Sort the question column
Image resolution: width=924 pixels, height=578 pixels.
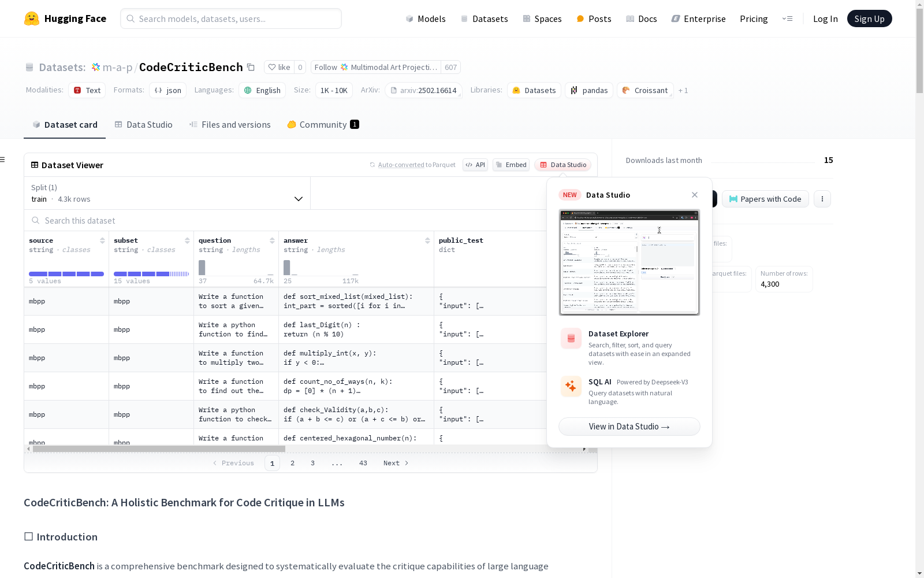(x=272, y=240)
